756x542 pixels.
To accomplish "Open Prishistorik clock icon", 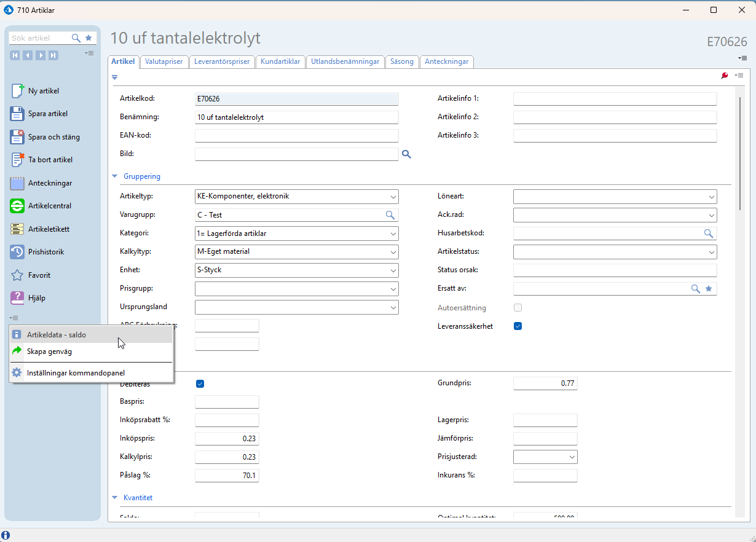I will coord(18,252).
